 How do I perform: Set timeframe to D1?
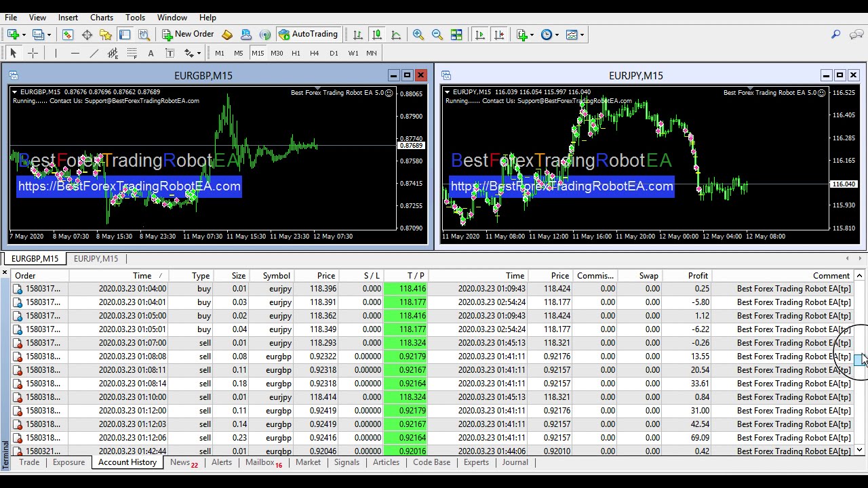pos(334,53)
